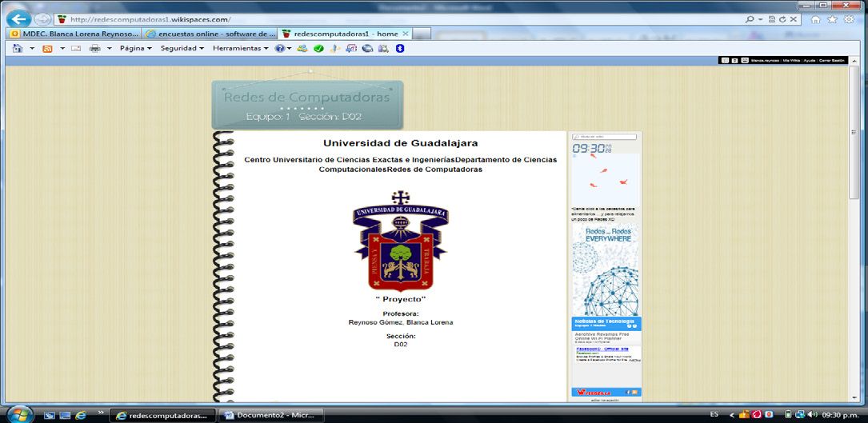Click the Print toolbar icon

94,49
